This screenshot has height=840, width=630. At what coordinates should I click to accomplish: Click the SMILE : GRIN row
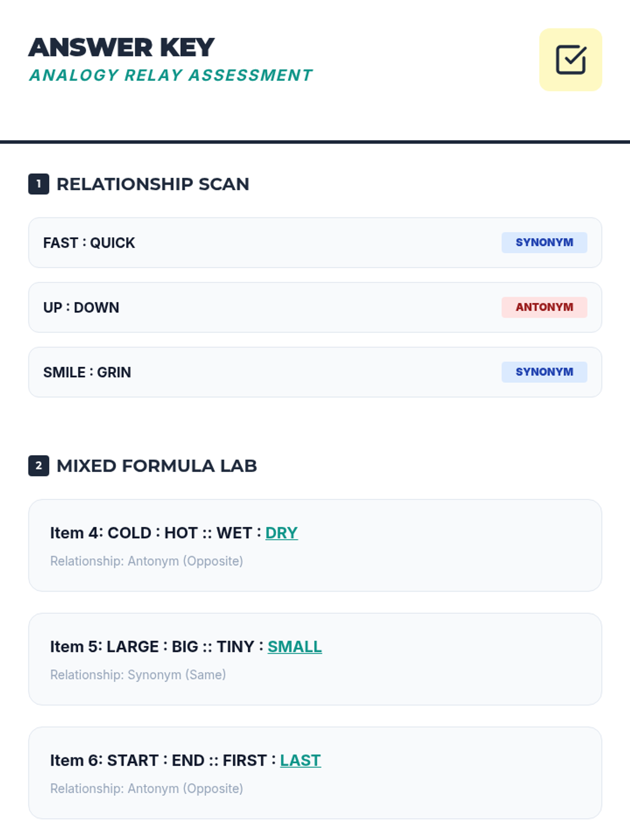point(315,372)
